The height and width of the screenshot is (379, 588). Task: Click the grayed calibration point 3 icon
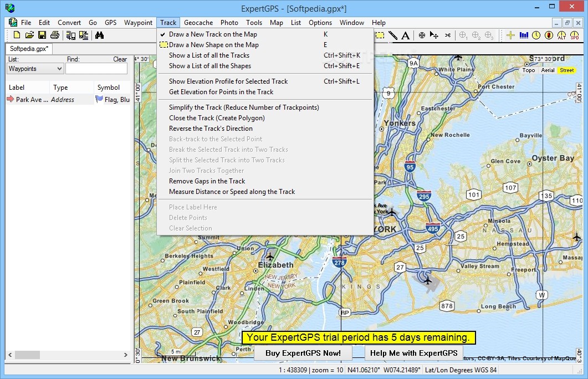(489, 35)
